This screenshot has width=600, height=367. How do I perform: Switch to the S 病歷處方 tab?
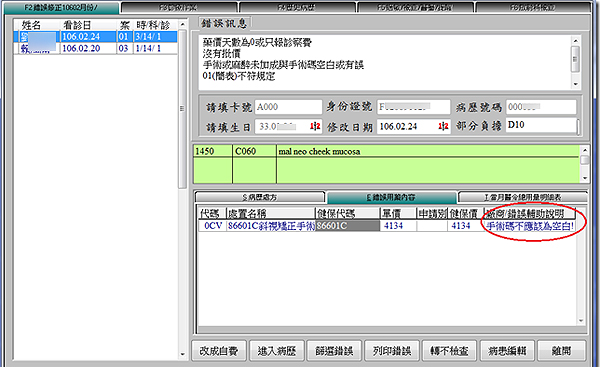click(x=260, y=197)
